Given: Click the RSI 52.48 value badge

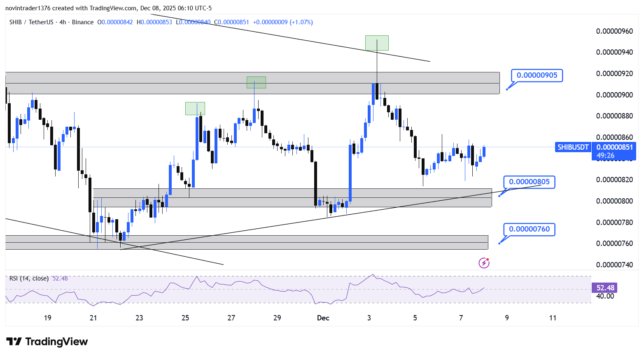Looking at the screenshot, I should (x=605, y=288).
